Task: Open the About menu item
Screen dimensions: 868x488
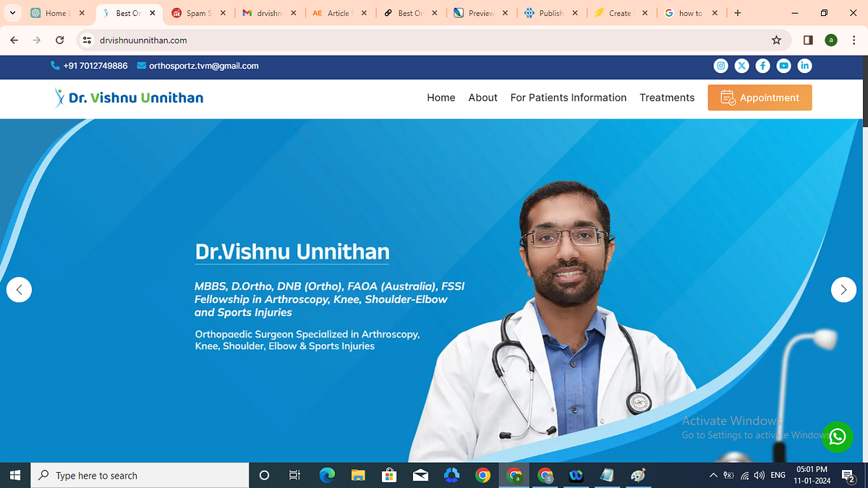Action: (482, 98)
